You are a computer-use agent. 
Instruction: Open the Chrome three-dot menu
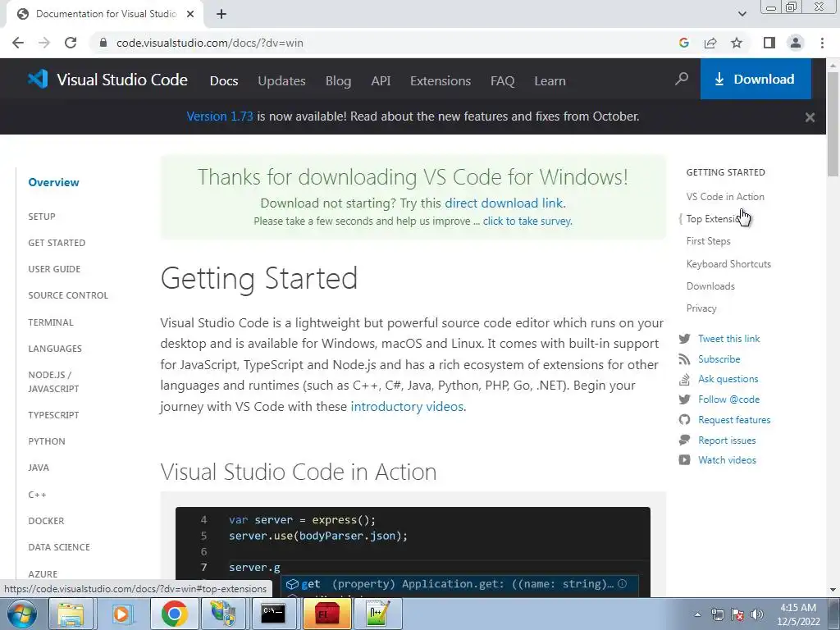pos(822,43)
